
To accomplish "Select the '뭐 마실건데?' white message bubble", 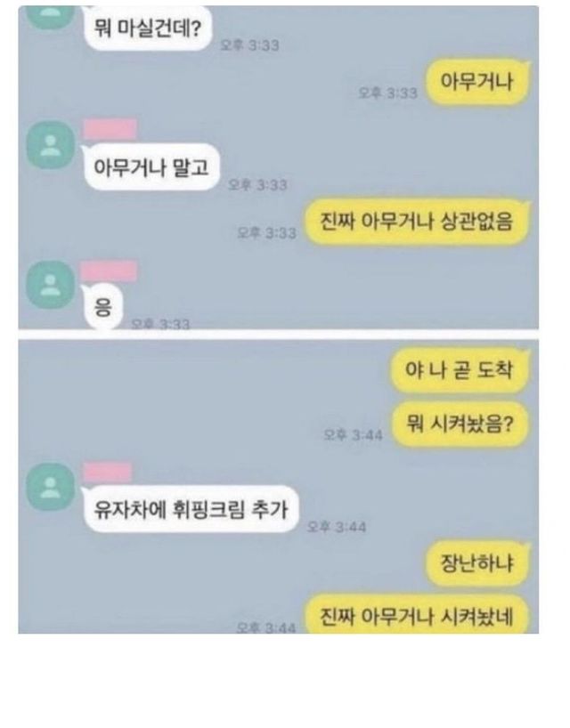I will pos(148,28).
